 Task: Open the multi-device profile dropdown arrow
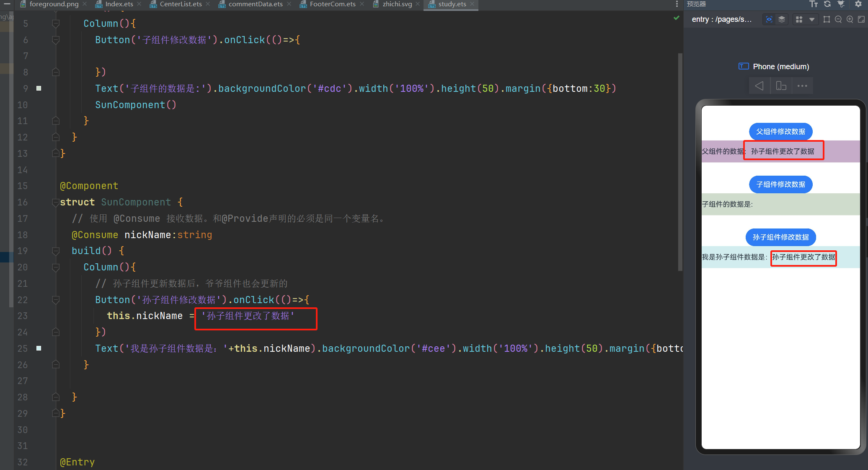click(812, 19)
